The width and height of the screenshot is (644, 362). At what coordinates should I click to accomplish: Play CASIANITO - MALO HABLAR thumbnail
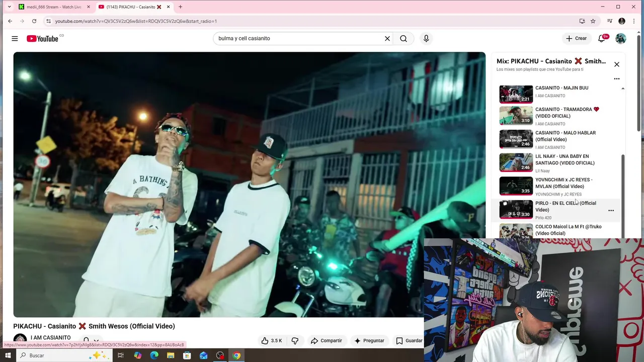(x=516, y=139)
